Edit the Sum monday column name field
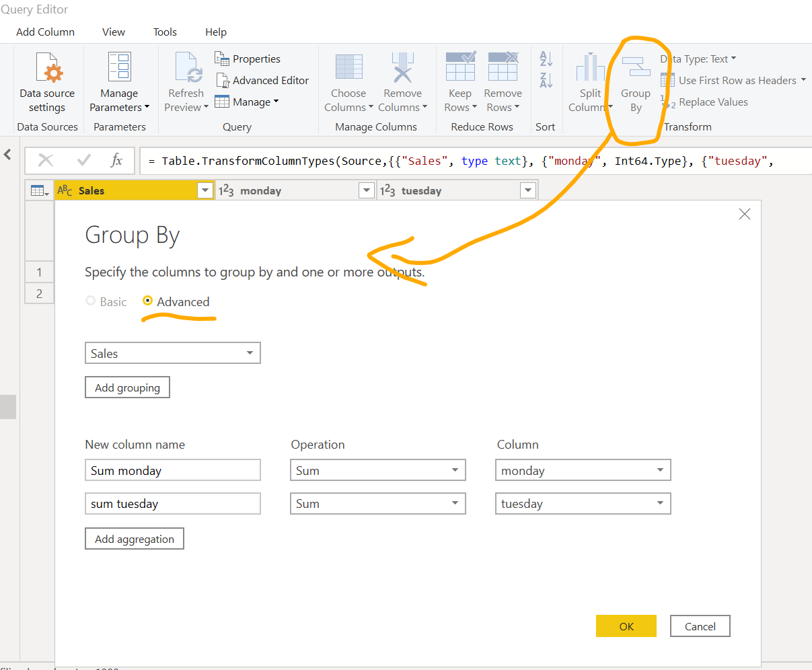Screen dimensions: 812x670 (x=173, y=470)
